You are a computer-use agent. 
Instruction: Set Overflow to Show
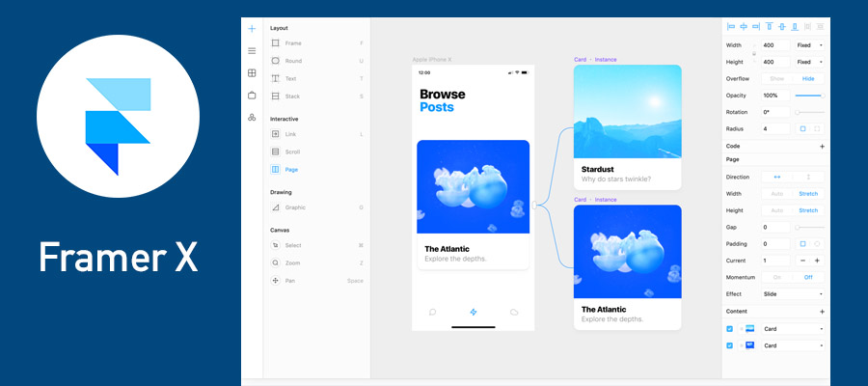(x=776, y=78)
